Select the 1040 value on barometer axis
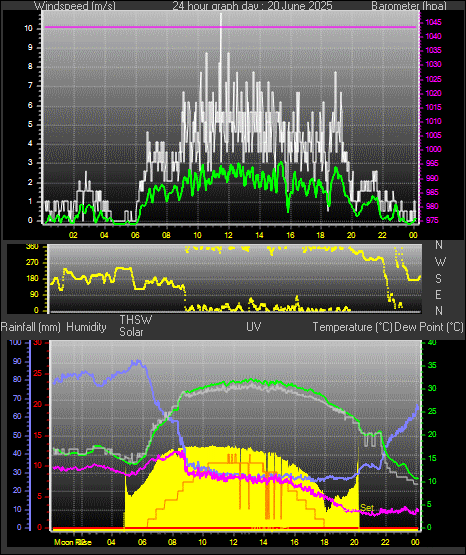 coord(433,36)
